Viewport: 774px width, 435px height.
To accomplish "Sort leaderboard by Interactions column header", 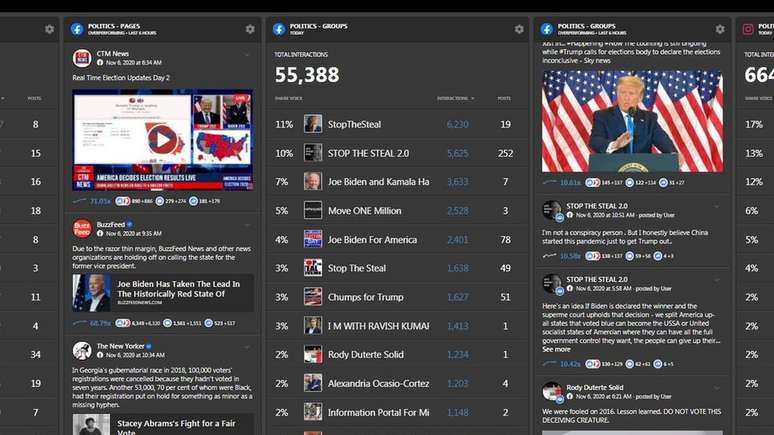I will (x=455, y=98).
